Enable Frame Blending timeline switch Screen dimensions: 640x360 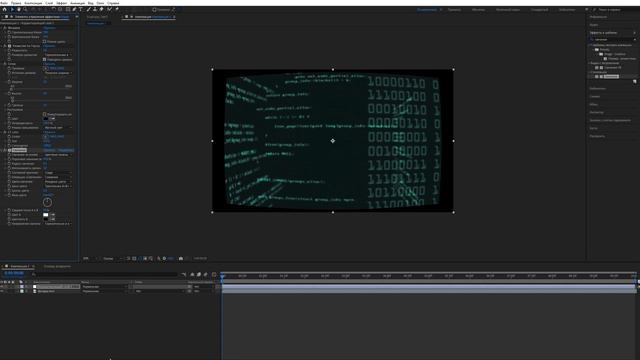pos(199,274)
